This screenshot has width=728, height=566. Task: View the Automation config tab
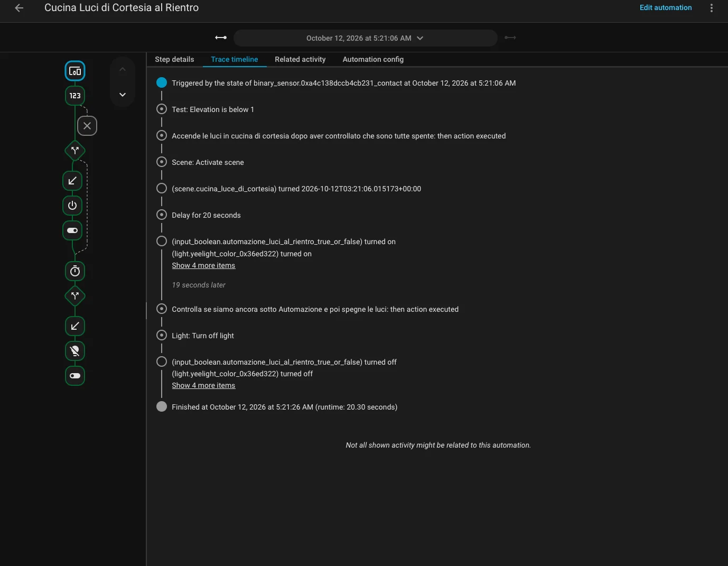373,59
